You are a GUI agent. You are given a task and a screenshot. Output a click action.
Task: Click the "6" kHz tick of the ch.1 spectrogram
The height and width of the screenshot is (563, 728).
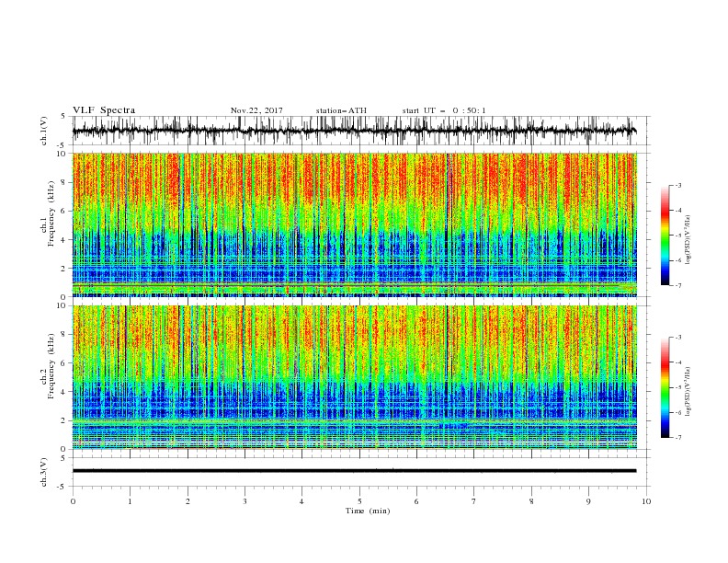(x=64, y=212)
